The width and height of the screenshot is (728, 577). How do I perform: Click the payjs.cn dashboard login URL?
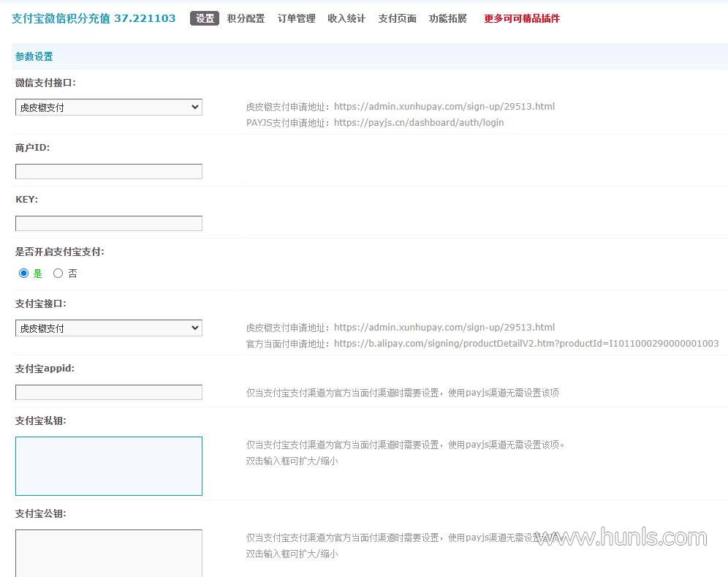(x=419, y=123)
